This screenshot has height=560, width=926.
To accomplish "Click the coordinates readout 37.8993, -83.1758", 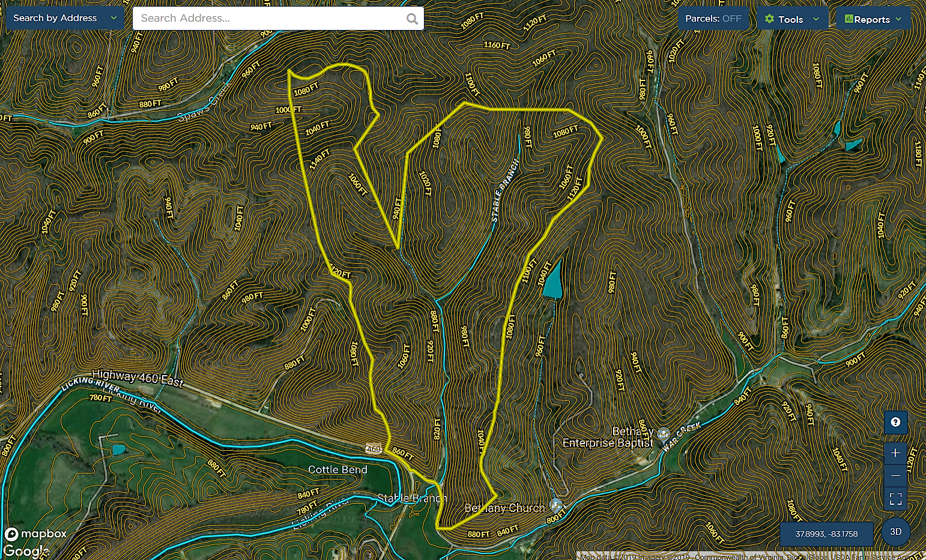I will coord(826,534).
